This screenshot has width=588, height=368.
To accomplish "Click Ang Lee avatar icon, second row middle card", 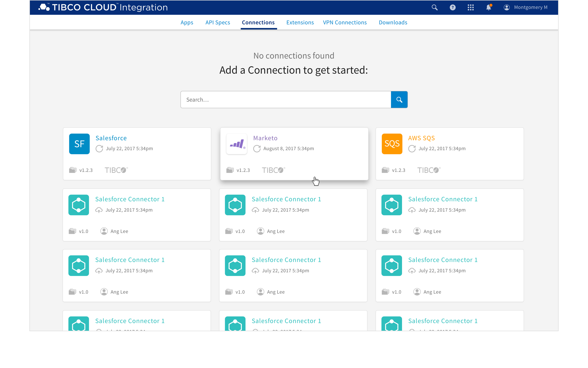I will coord(260,231).
